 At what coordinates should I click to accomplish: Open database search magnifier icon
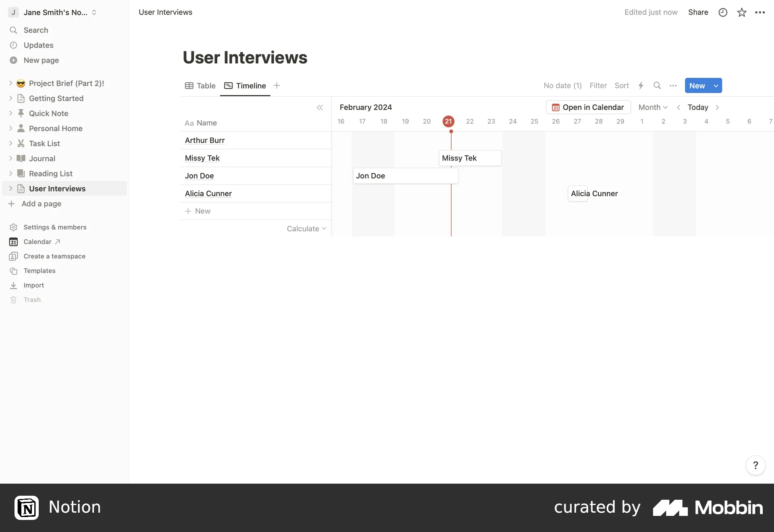tap(657, 85)
